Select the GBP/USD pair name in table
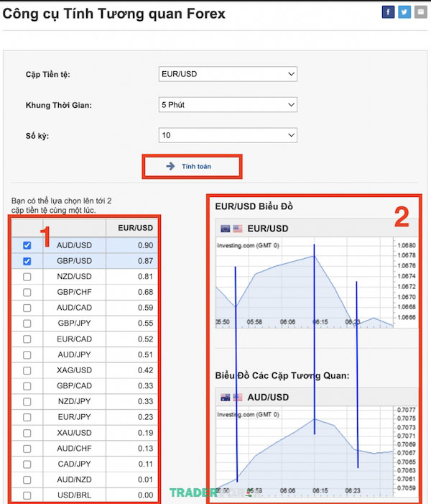Screen dimensions: 431x504 (74, 261)
